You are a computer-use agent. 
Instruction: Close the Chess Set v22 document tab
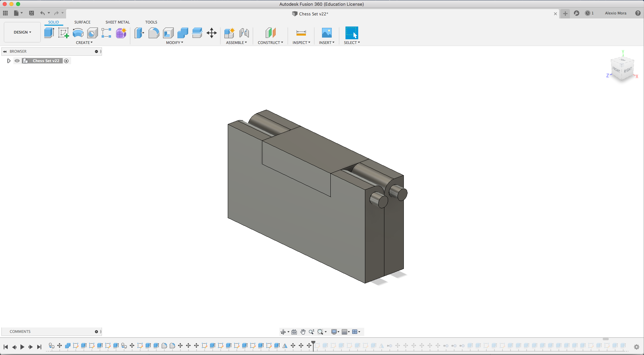pos(555,14)
